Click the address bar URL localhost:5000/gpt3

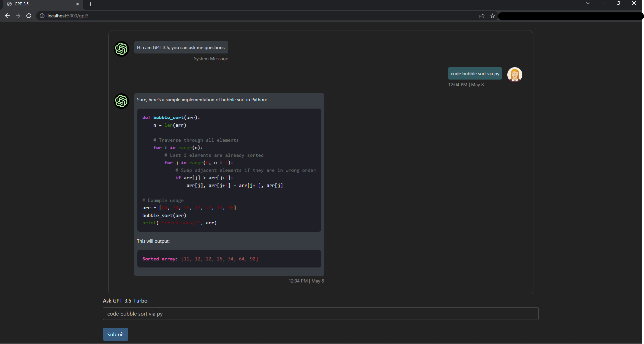click(x=68, y=16)
